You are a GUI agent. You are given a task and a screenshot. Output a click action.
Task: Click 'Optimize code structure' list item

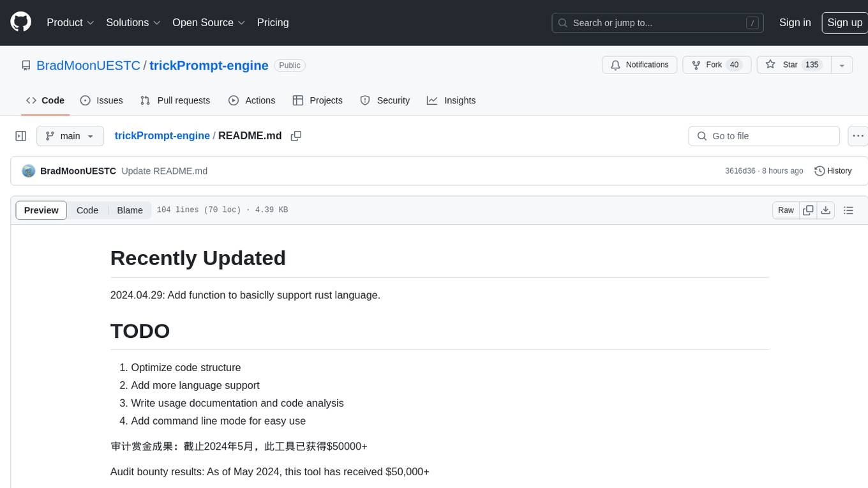(x=186, y=368)
